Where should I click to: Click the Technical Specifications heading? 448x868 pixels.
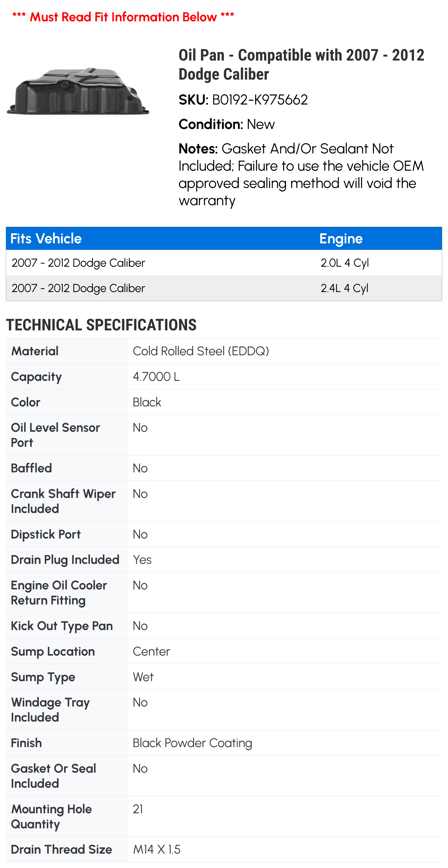[x=101, y=325]
